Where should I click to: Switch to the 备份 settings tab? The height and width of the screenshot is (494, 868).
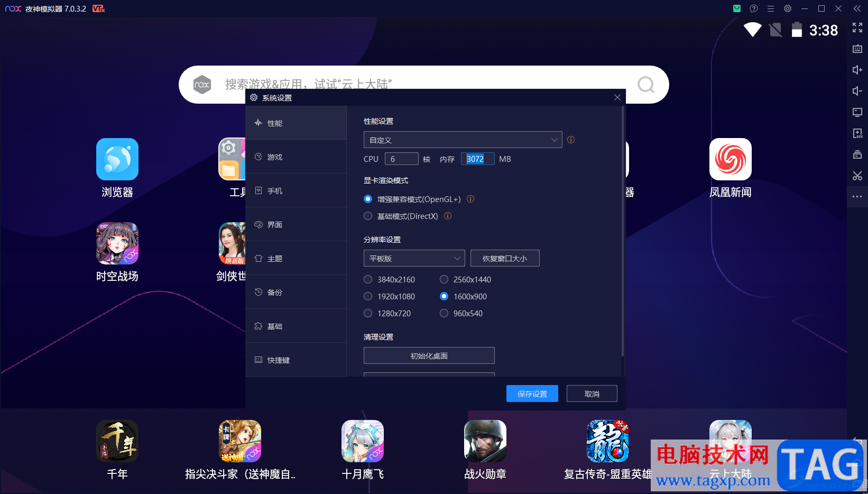[296, 292]
